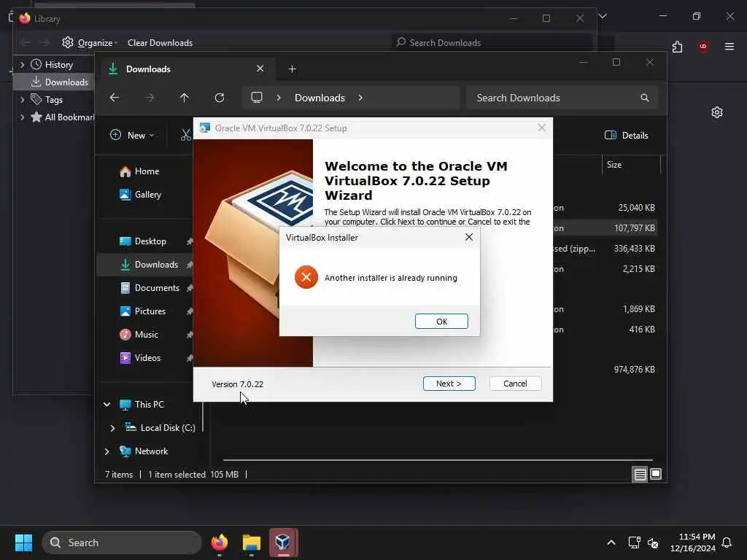The height and width of the screenshot is (560, 747).
Task: Select the Downloads tab in File Explorer
Action: (x=186, y=69)
